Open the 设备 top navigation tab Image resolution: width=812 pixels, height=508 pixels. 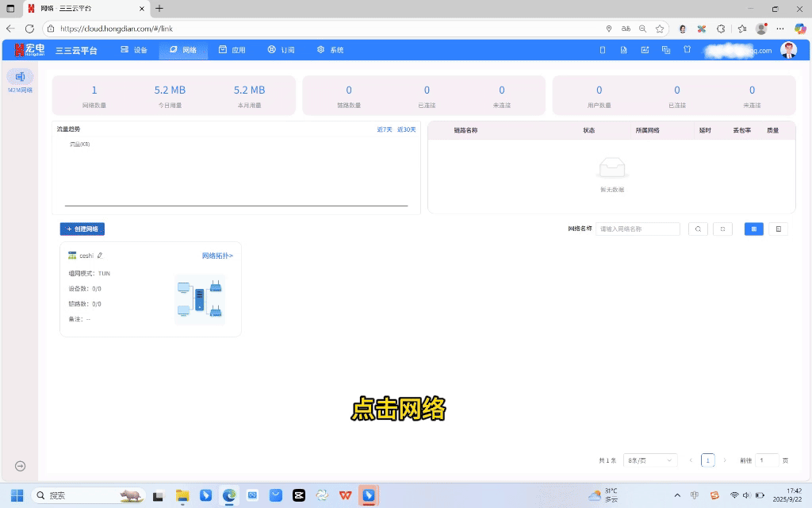point(134,50)
